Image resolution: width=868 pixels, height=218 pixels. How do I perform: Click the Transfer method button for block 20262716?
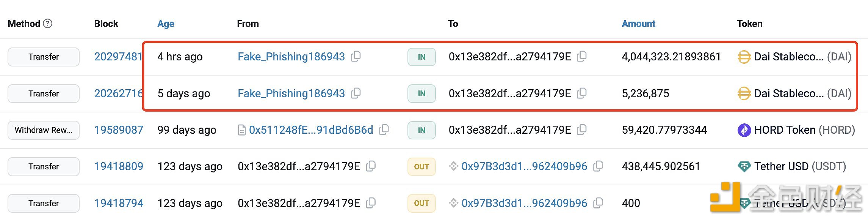pos(44,93)
